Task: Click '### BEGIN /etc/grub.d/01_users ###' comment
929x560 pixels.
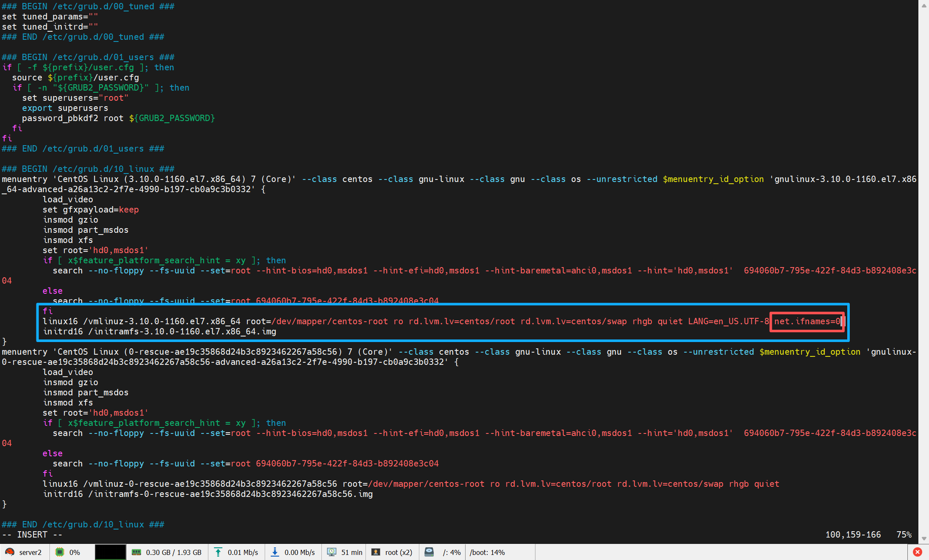Action: pyautogui.click(x=88, y=57)
